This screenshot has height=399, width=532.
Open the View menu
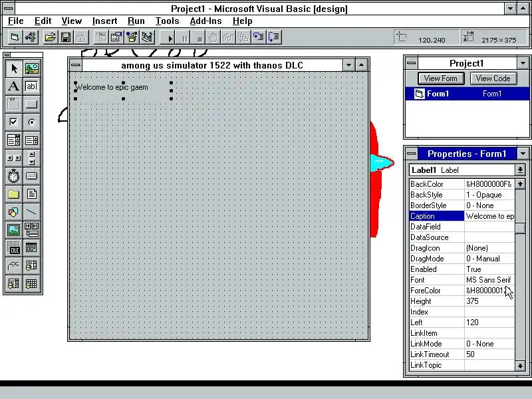[x=72, y=21]
